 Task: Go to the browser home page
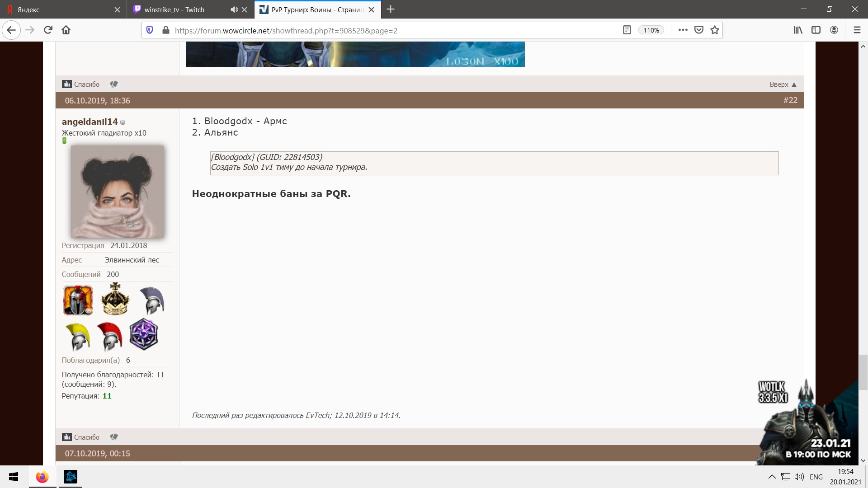click(x=66, y=30)
